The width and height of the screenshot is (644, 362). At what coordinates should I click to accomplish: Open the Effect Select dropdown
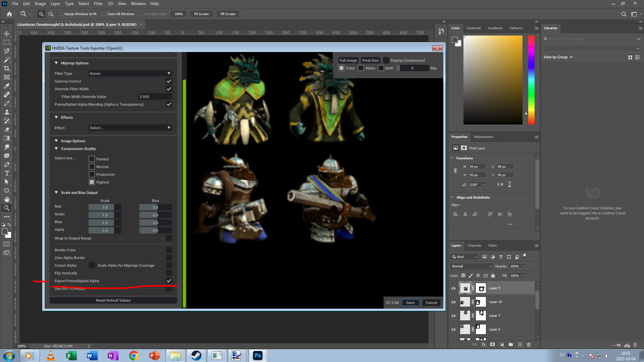point(130,128)
